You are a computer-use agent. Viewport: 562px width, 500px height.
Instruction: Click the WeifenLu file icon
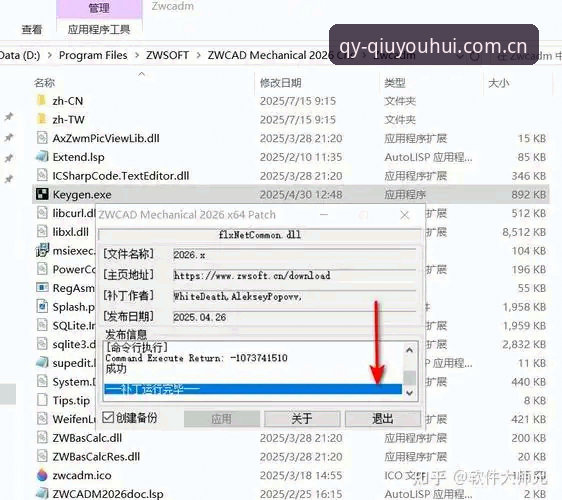(42, 419)
